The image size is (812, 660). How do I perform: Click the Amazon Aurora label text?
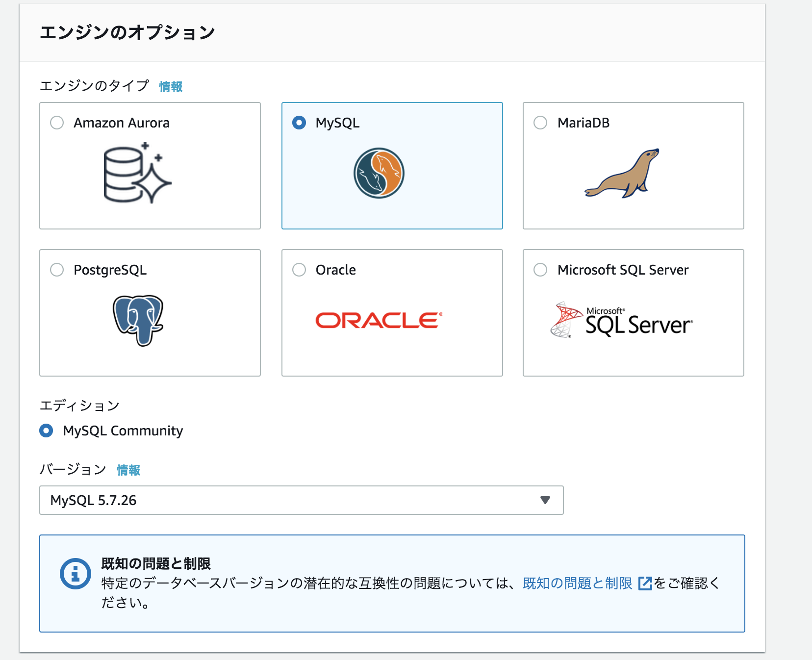pyautogui.click(x=122, y=123)
